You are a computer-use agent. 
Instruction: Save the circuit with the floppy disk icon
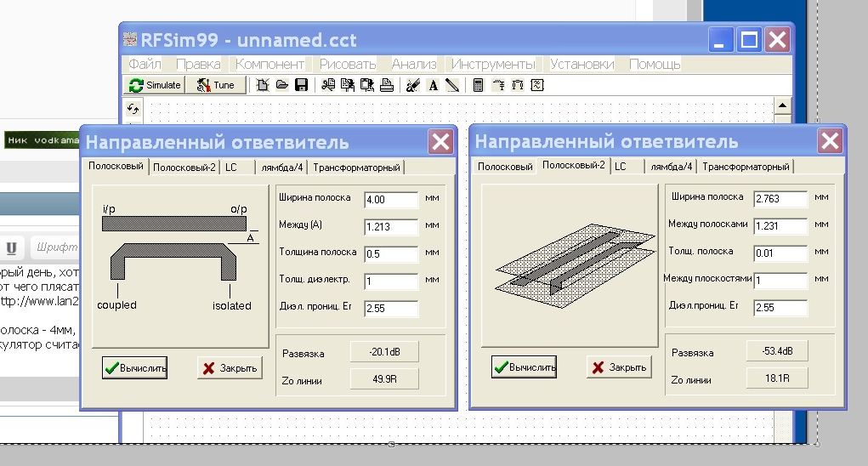301,85
